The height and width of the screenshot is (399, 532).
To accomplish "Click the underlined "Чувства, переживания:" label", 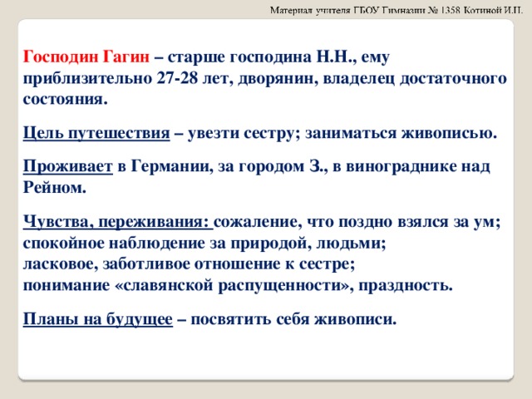I will point(118,222).
